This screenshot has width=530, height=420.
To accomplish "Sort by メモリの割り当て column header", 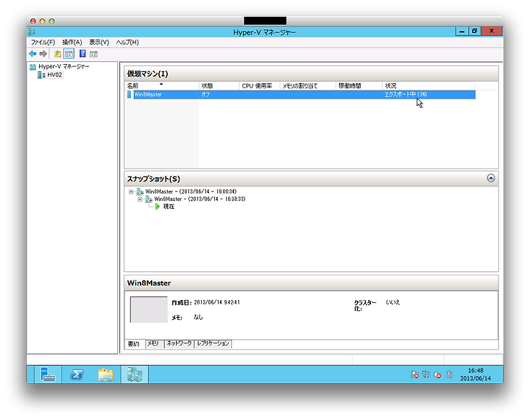I will (x=308, y=86).
